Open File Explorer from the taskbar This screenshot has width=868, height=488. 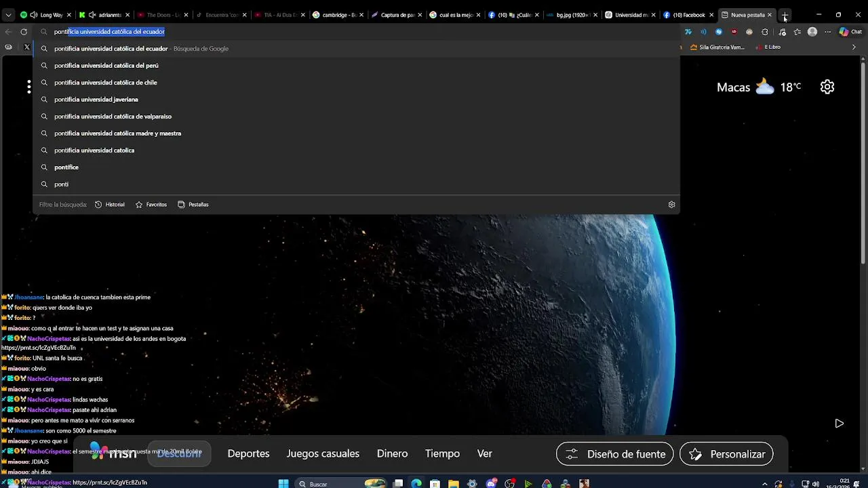(453, 484)
